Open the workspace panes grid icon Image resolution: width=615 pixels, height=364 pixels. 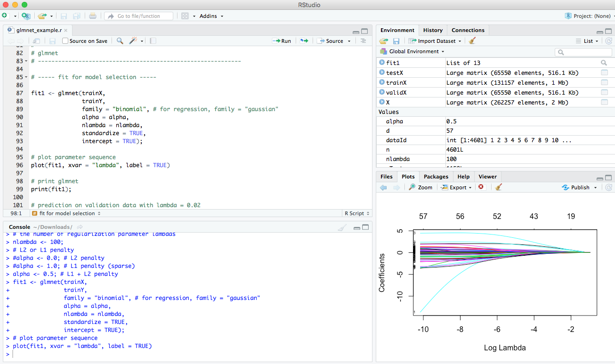click(185, 16)
